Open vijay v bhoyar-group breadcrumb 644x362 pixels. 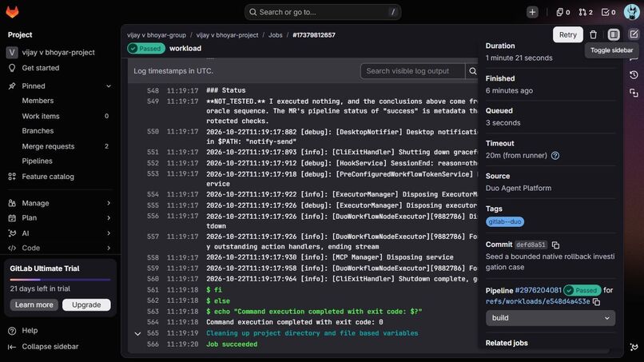point(157,35)
